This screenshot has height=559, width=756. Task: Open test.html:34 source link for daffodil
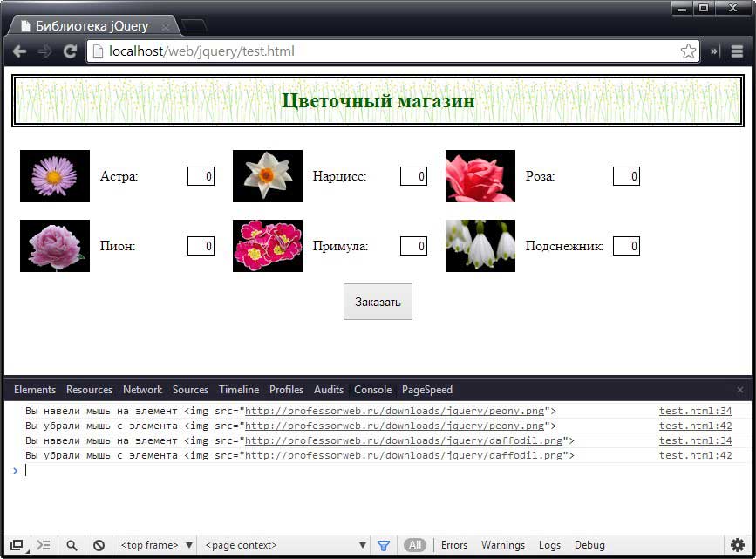click(x=695, y=440)
